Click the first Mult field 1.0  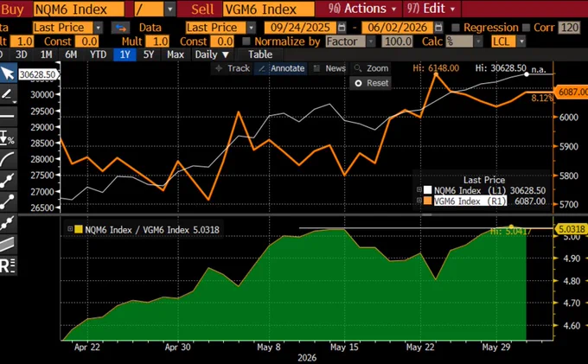click(22, 42)
